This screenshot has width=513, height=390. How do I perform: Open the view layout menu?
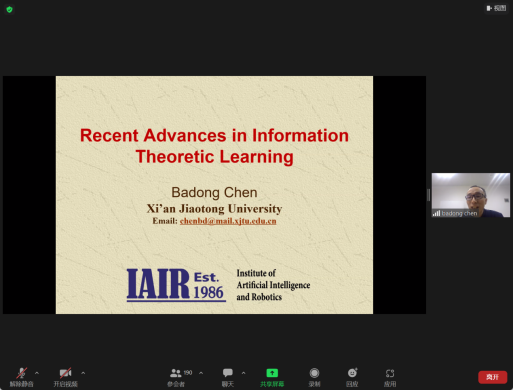click(496, 8)
